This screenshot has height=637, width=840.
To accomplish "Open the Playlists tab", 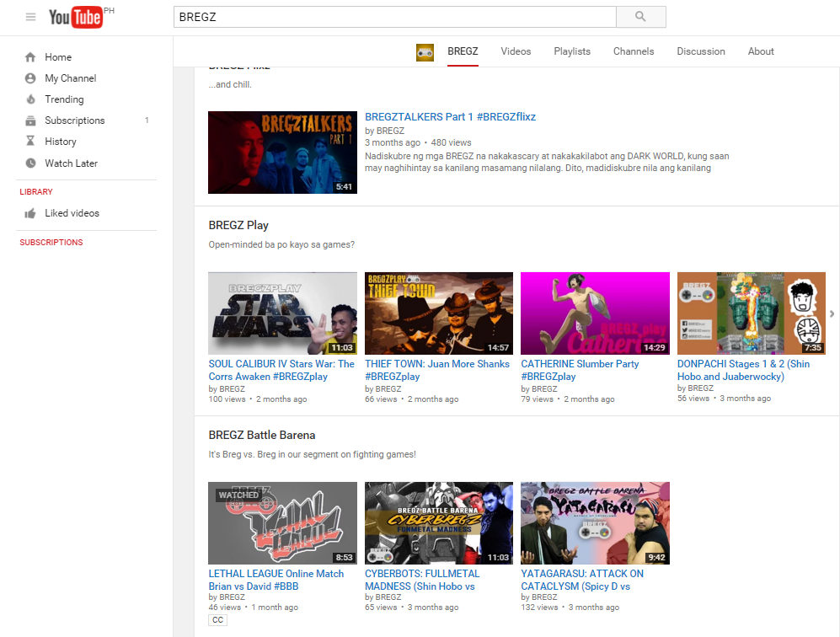I will (572, 51).
